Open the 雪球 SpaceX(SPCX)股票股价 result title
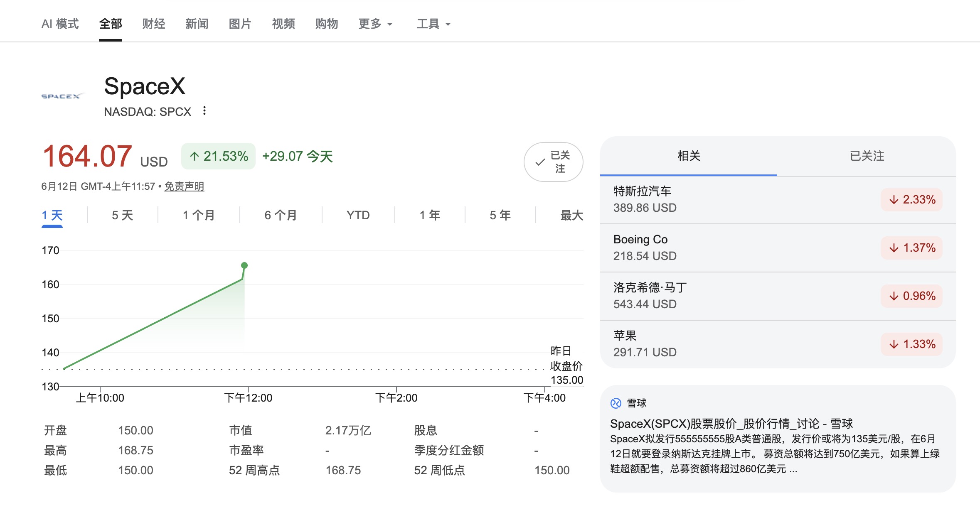Image resolution: width=980 pixels, height=510 pixels. coord(731,424)
